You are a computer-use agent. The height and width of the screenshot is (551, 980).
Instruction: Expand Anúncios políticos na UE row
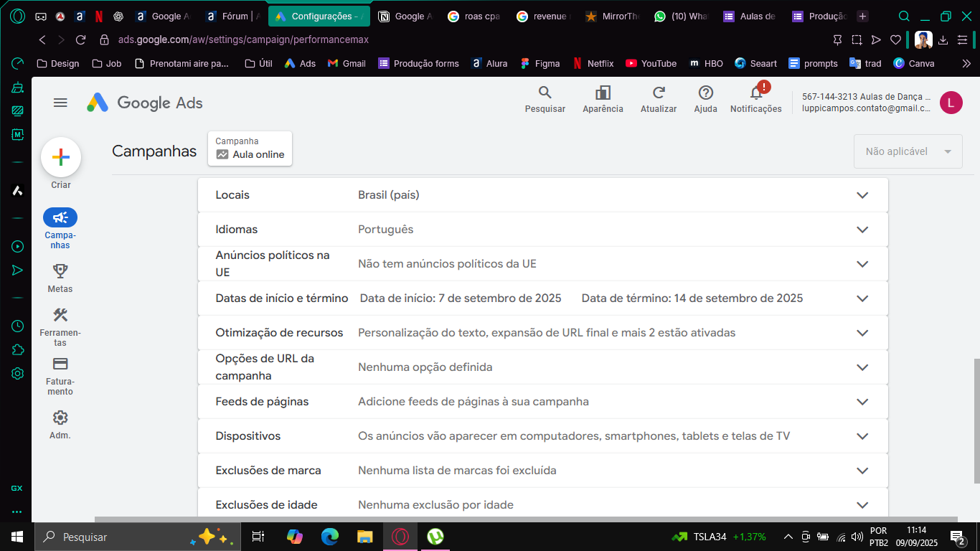click(x=542, y=264)
